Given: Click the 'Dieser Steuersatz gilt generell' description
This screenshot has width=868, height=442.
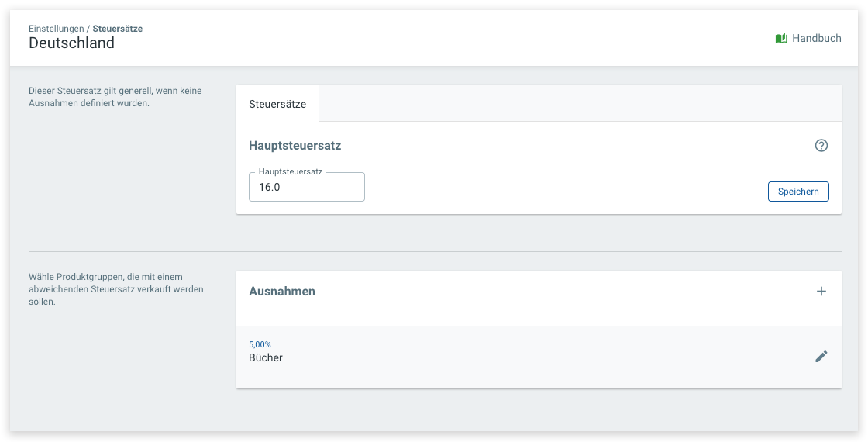Looking at the screenshot, I should 115,97.
